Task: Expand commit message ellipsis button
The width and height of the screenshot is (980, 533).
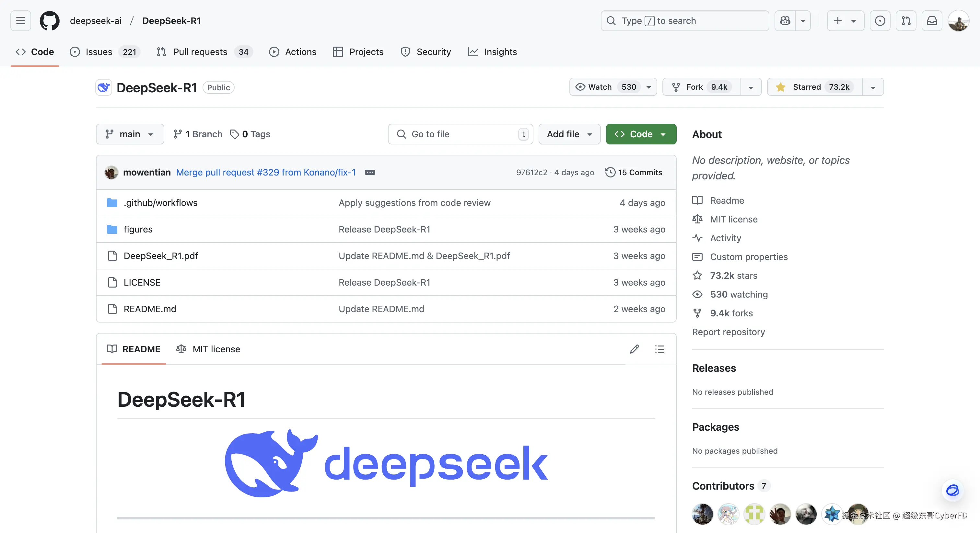Action: coord(370,172)
